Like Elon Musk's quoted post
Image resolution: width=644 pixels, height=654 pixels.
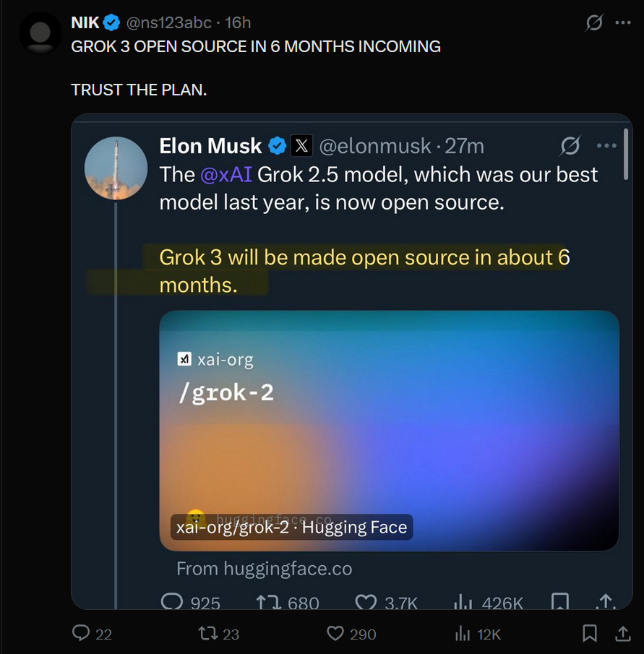[x=366, y=602]
